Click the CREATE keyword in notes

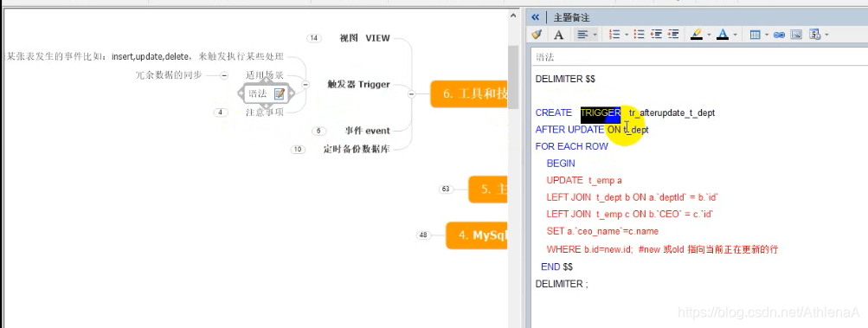(x=554, y=113)
